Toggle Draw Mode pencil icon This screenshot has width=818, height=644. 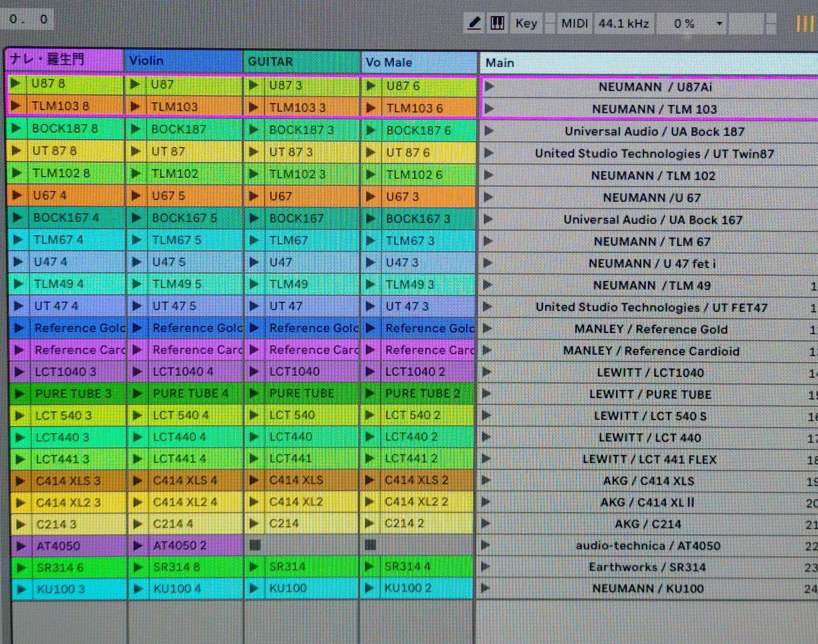pos(474,23)
